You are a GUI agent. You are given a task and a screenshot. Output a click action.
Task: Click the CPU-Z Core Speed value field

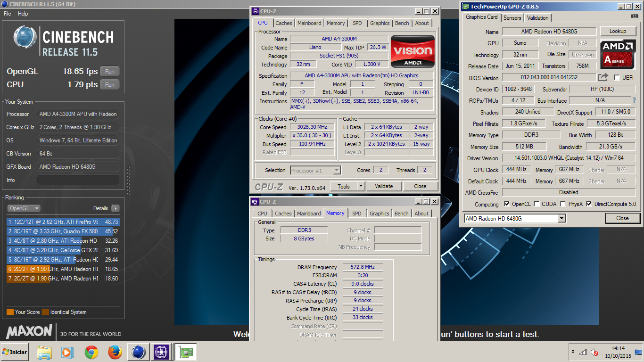(312, 127)
